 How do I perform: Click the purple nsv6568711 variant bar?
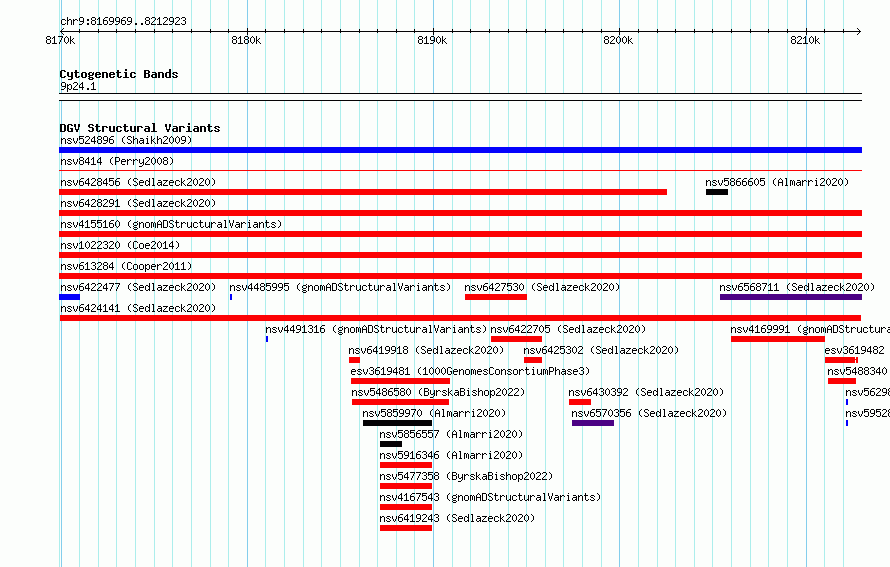pos(791,297)
